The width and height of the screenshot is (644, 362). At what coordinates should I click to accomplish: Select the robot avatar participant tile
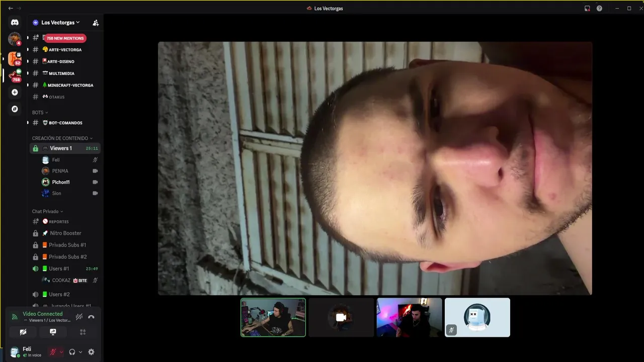477,317
